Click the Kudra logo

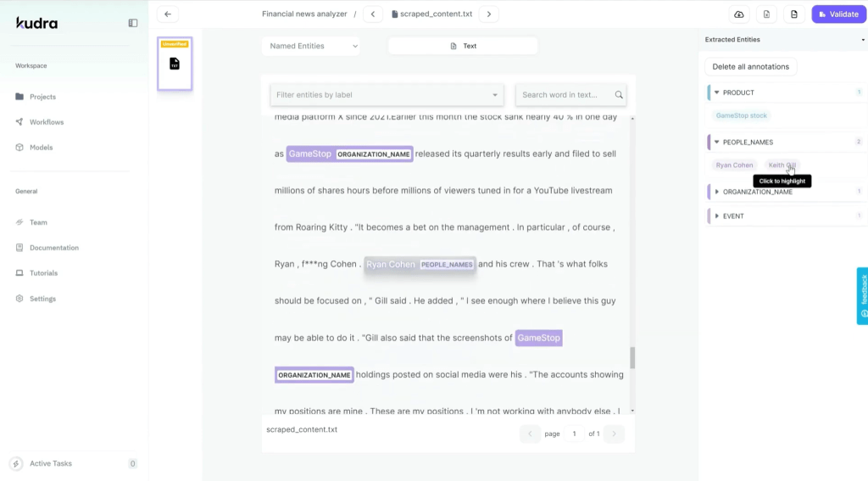(x=36, y=23)
